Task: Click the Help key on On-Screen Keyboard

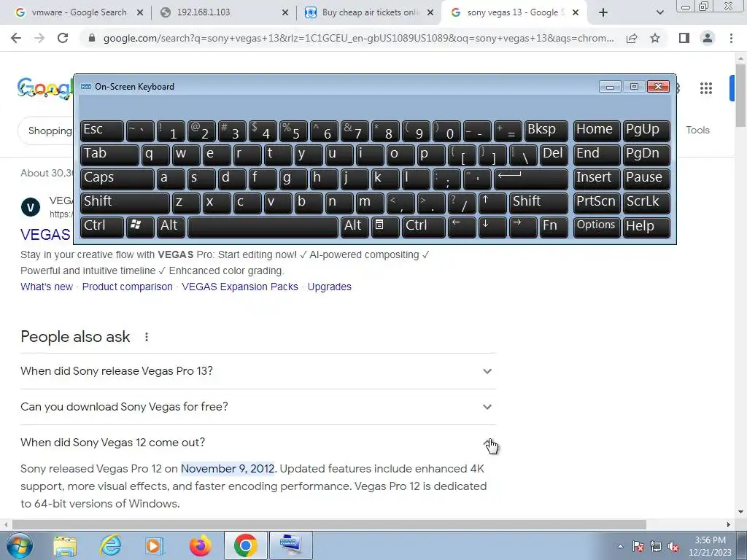Action: click(x=646, y=227)
